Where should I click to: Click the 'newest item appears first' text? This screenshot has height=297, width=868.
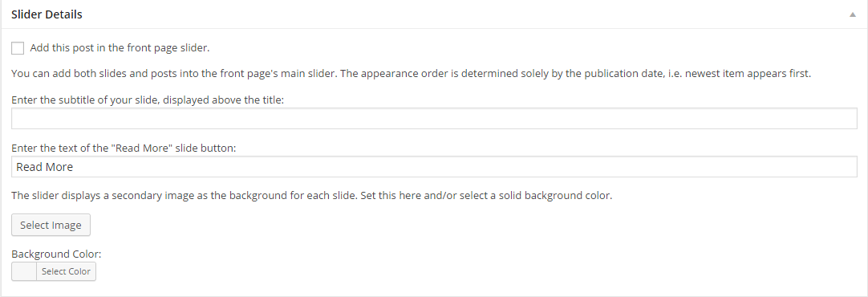748,74
